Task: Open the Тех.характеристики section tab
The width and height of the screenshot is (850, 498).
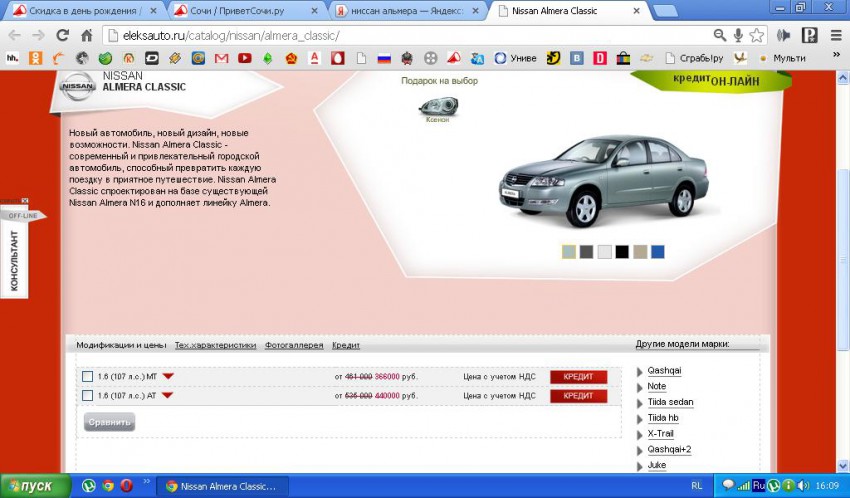Action: click(x=215, y=345)
